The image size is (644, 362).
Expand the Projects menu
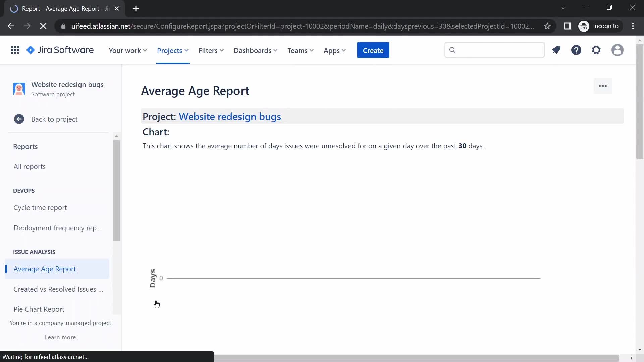pyautogui.click(x=173, y=50)
